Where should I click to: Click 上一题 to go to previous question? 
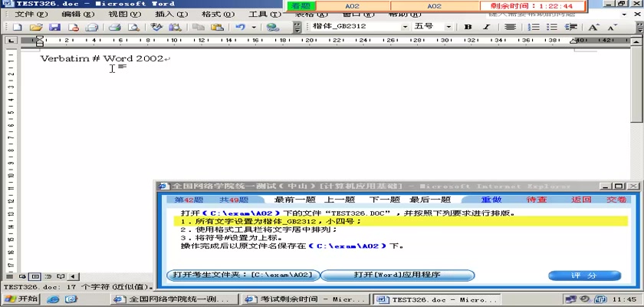339,200
